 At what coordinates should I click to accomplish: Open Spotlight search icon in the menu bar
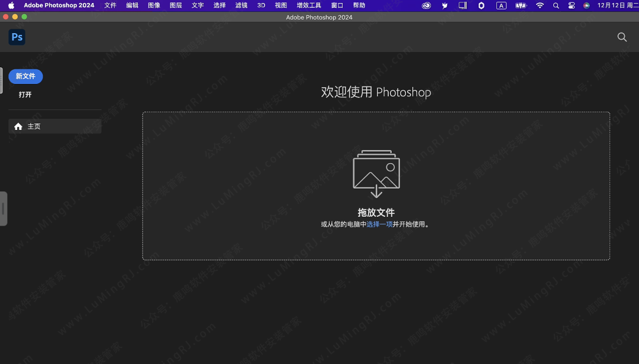556,5
